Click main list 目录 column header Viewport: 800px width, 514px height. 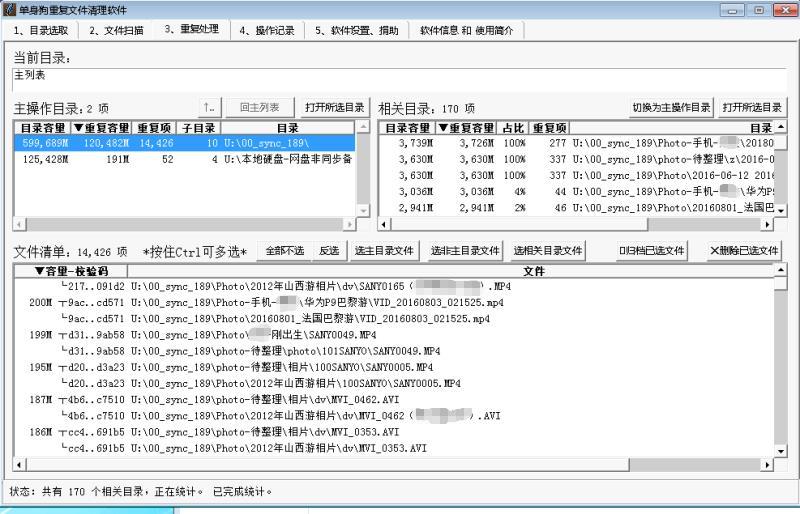click(x=287, y=128)
